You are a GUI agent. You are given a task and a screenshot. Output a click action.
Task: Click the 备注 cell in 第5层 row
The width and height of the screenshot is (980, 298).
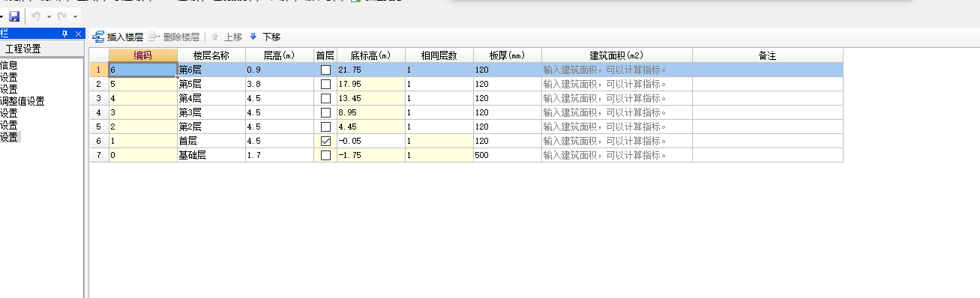(767, 84)
